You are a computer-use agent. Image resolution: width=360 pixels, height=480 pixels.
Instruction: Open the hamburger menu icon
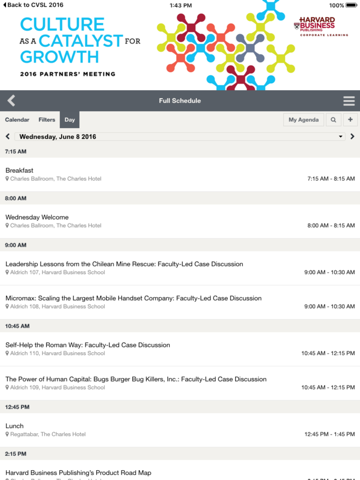tap(349, 101)
